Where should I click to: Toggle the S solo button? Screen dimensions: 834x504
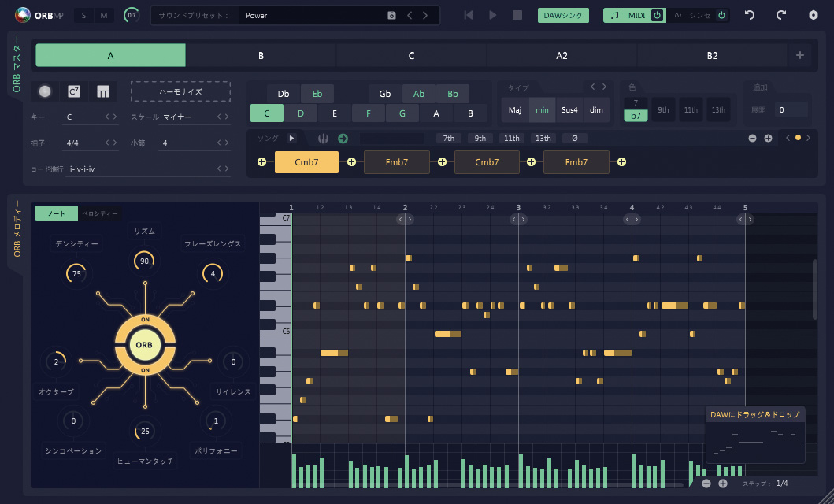pos(83,16)
